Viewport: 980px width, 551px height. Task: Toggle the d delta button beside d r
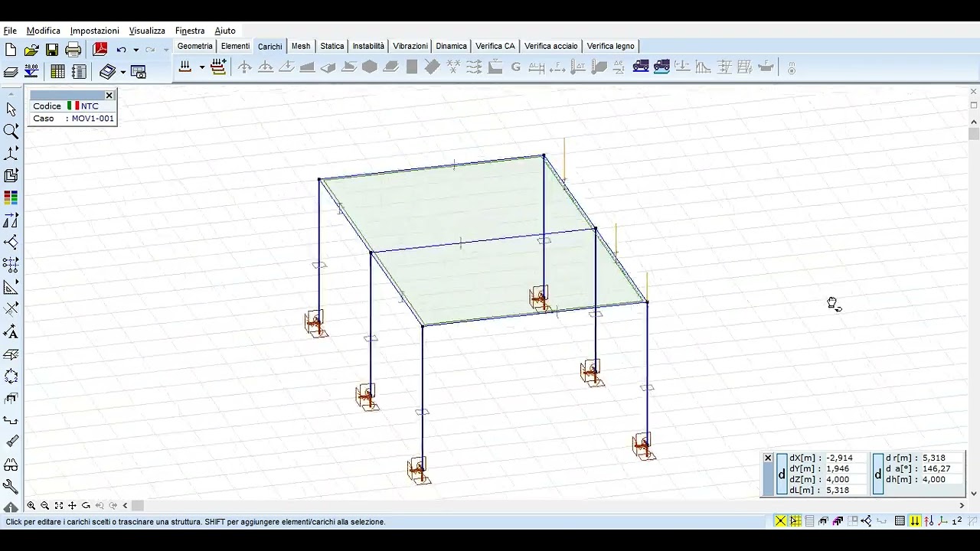coord(878,474)
